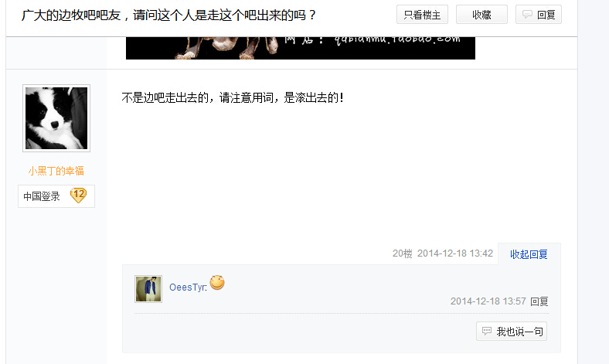The width and height of the screenshot is (609, 364).
Task: Click the 只看楼主 button
Action: [x=422, y=15]
